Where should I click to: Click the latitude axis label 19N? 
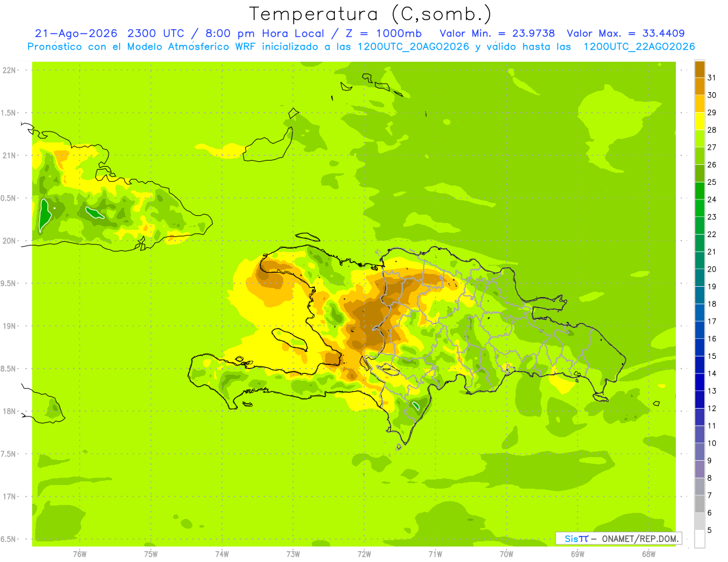[10, 326]
